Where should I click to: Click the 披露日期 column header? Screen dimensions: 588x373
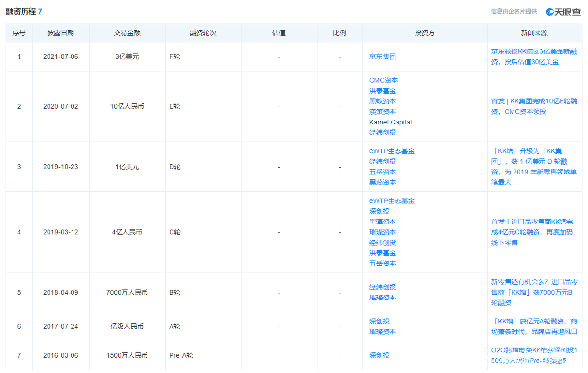[61, 33]
